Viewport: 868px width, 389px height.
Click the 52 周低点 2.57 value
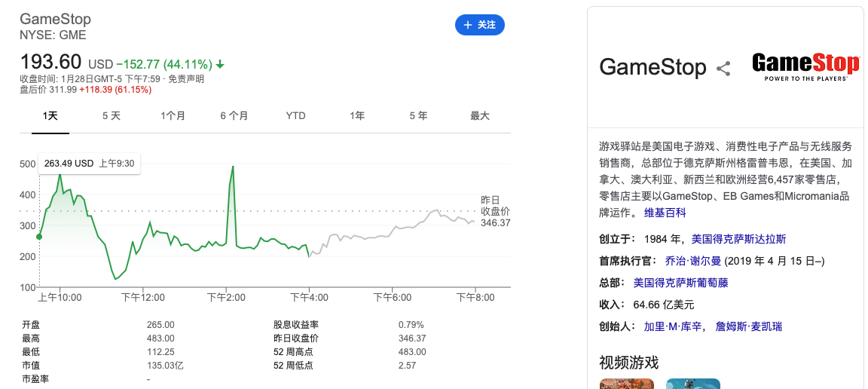click(x=407, y=366)
